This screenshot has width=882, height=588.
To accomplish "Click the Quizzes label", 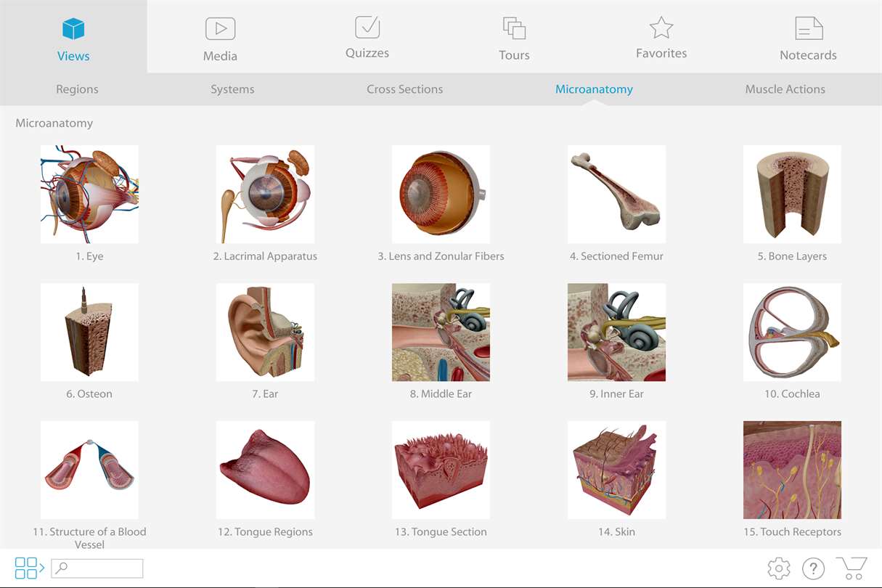I will (367, 53).
